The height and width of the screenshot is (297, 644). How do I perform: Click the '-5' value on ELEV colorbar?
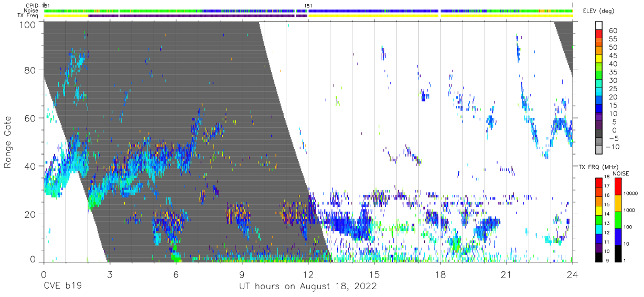click(x=613, y=138)
